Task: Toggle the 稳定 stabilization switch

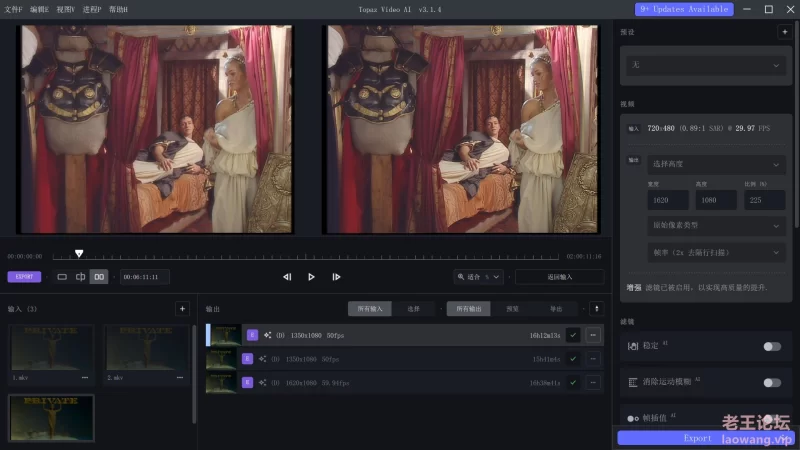Action: [771, 346]
